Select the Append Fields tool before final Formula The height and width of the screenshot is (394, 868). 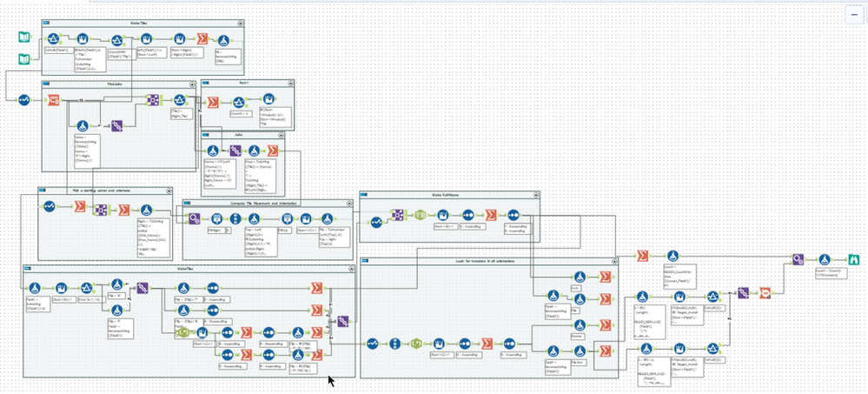798,259
